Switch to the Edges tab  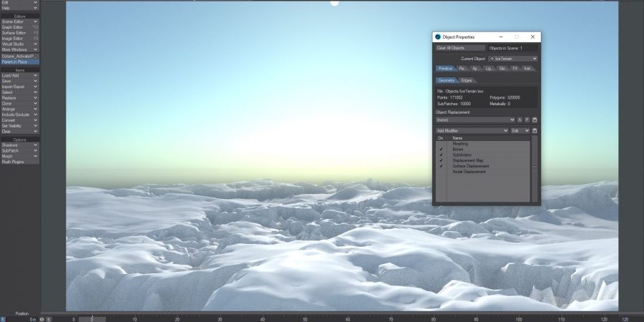click(467, 80)
